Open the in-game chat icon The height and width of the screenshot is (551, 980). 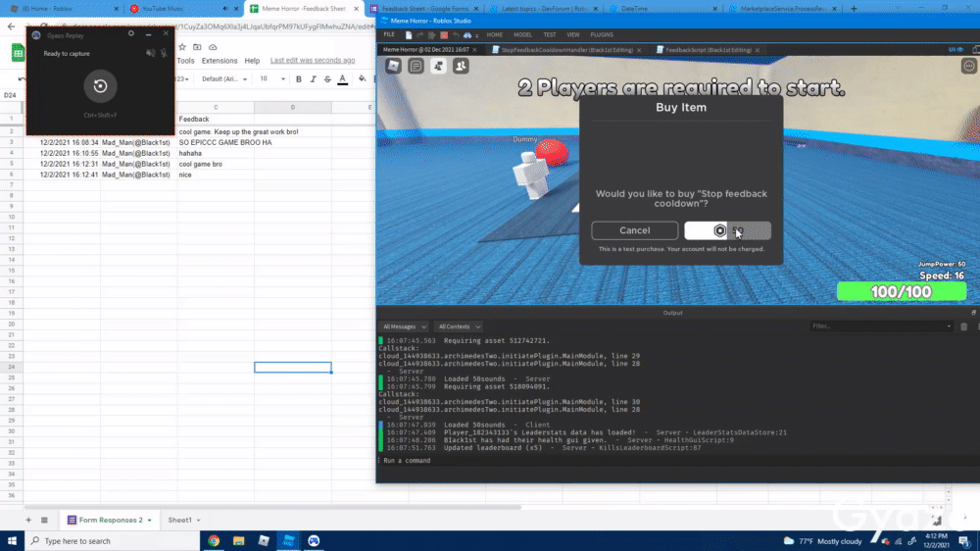(x=416, y=66)
